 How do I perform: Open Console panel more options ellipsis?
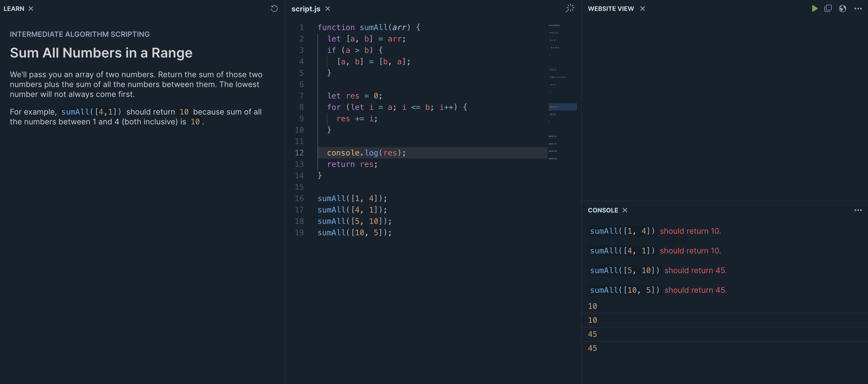pyautogui.click(x=858, y=210)
